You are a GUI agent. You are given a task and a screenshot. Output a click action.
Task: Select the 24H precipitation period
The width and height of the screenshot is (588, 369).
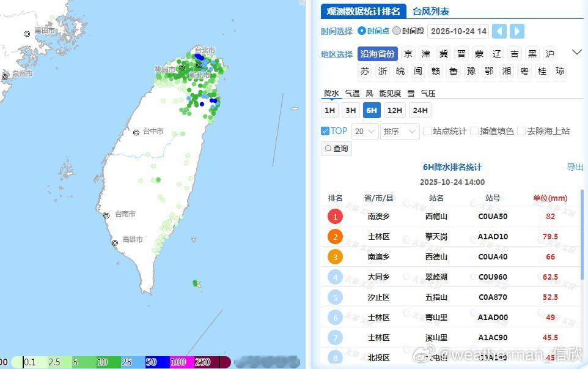pos(420,110)
